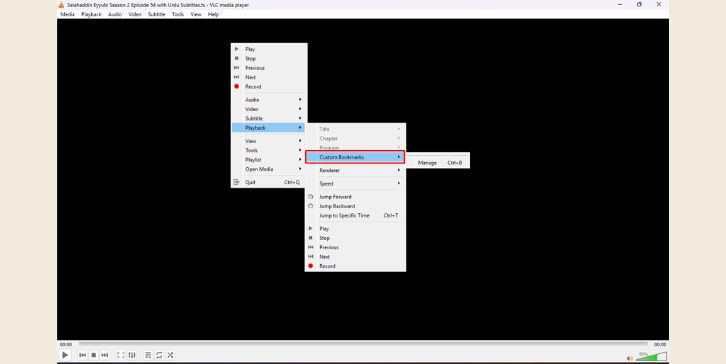Choose Previous at the top of the main context menu
The height and width of the screenshot is (364, 726).
coord(269,68)
